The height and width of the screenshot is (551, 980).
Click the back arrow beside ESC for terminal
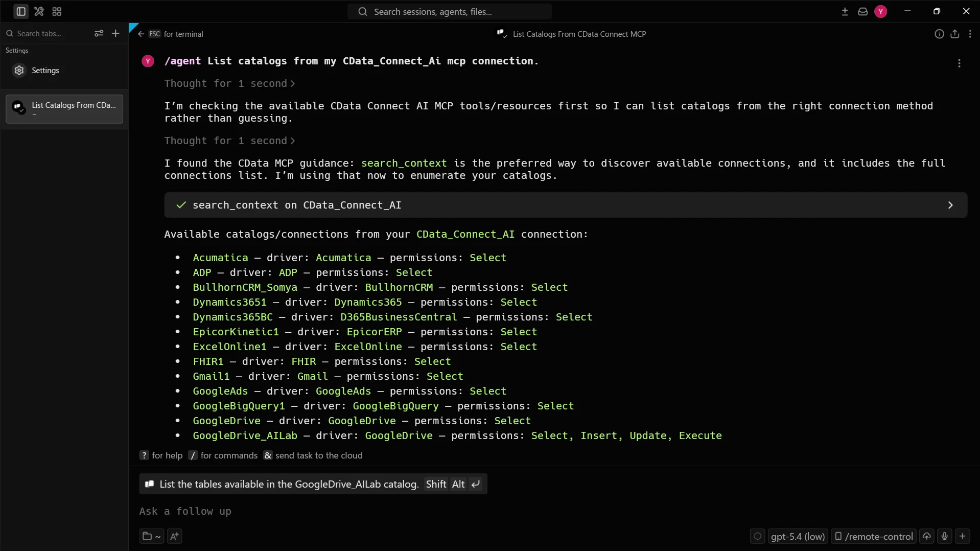click(141, 34)
